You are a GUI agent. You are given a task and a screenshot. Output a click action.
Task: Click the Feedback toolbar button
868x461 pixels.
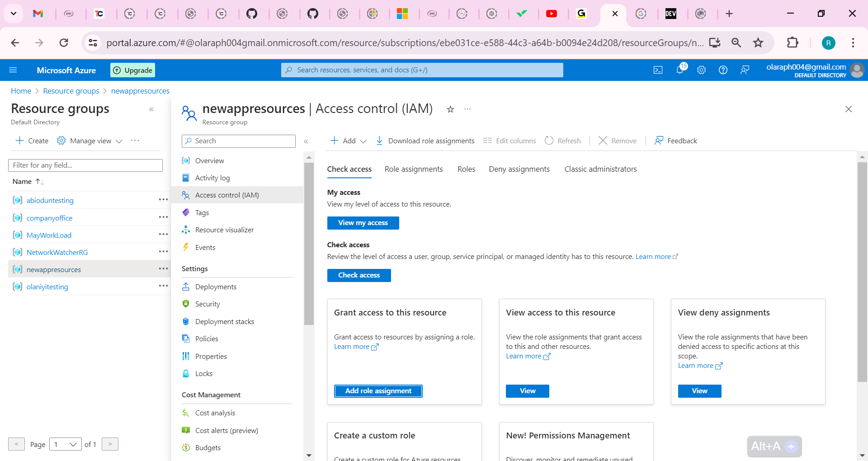coord(676,141)
